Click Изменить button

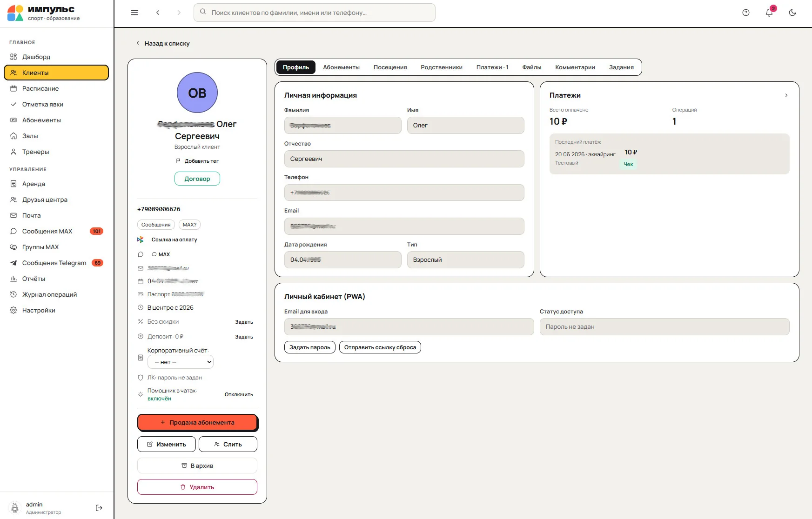tap(167, 444)
